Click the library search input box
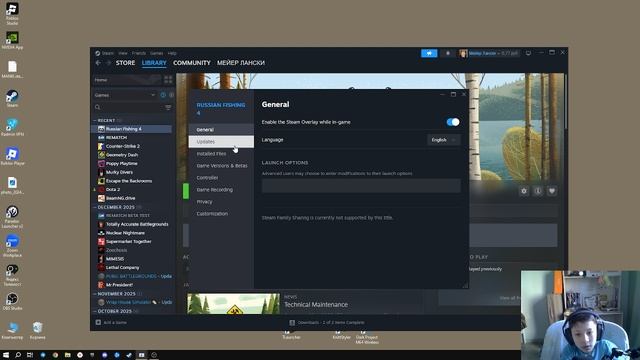 point(133,107)
